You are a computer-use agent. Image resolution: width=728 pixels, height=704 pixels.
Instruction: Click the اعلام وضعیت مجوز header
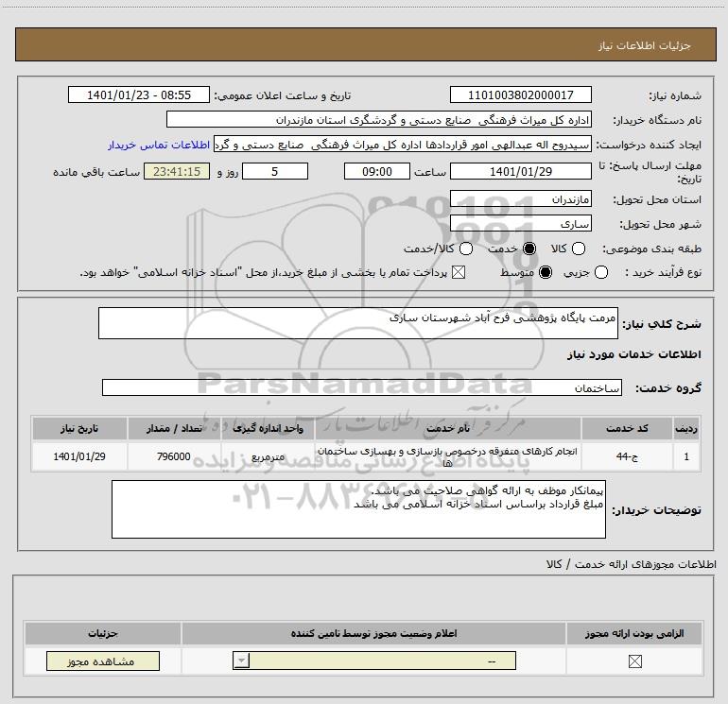[373, 633]
